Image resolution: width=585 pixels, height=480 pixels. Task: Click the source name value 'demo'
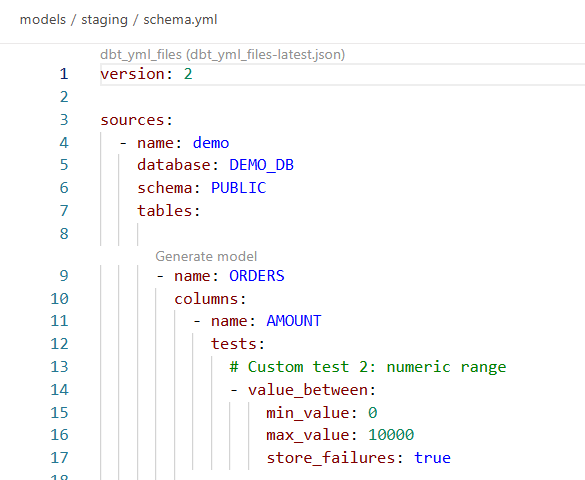[x=211, y=143]
